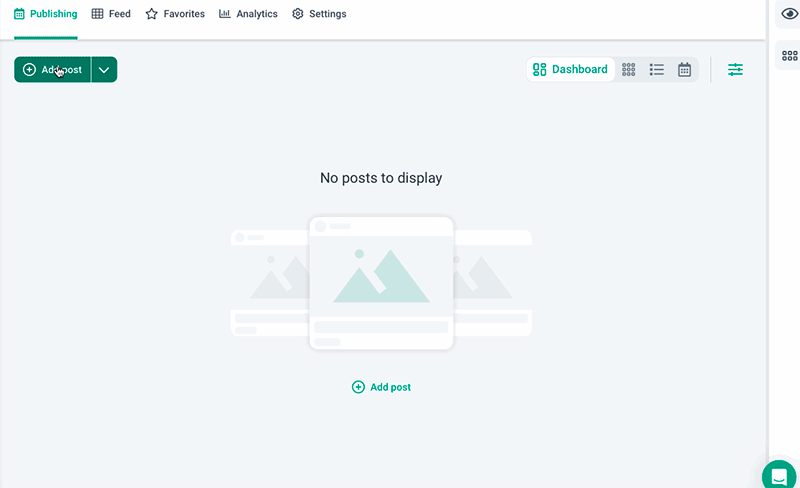This screenshot has width=800, height=488.
Task: Click the empty post placeholder illustration
Action: click(x=381, y=283)
